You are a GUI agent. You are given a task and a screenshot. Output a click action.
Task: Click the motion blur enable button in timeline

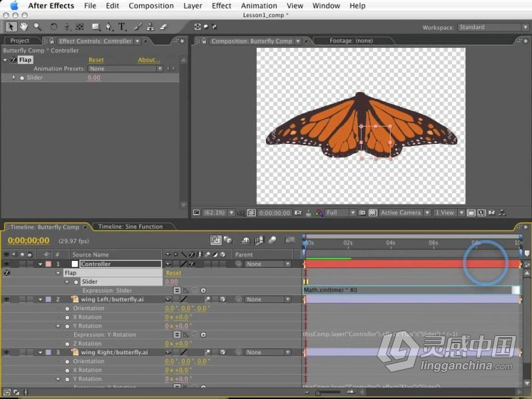point(272,241)
